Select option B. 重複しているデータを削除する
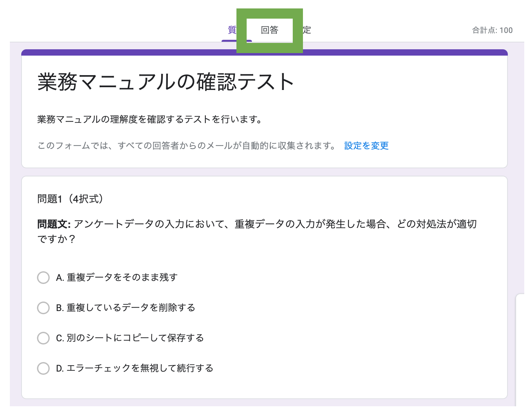 (x=43, y=308)
